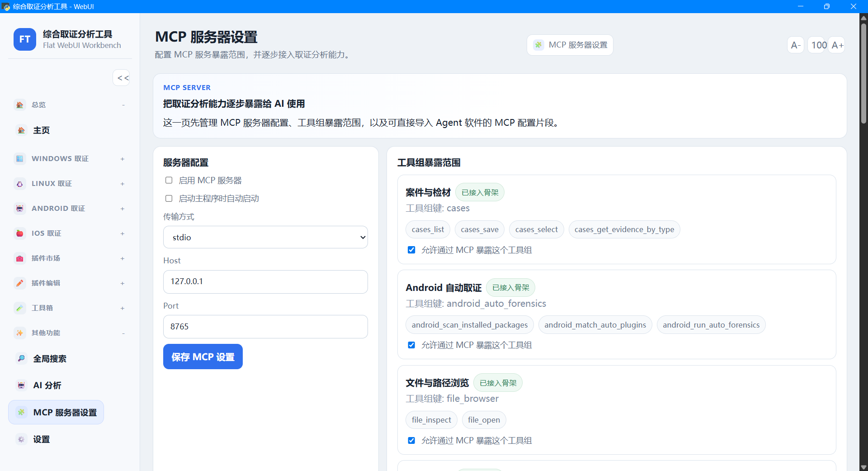Click the file_open tool chip

coord(484,420)
